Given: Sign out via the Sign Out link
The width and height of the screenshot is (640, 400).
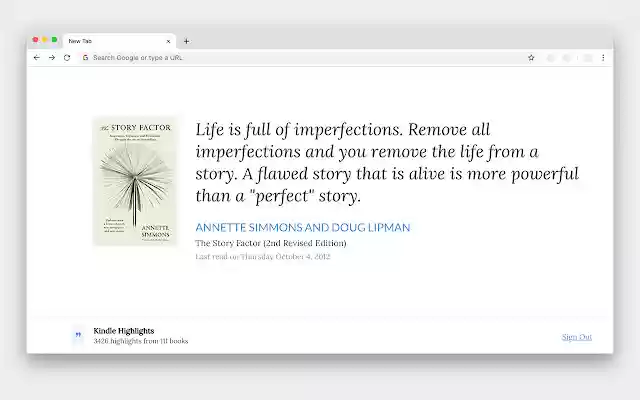Looking at the screenshot, I should (576, 337).
